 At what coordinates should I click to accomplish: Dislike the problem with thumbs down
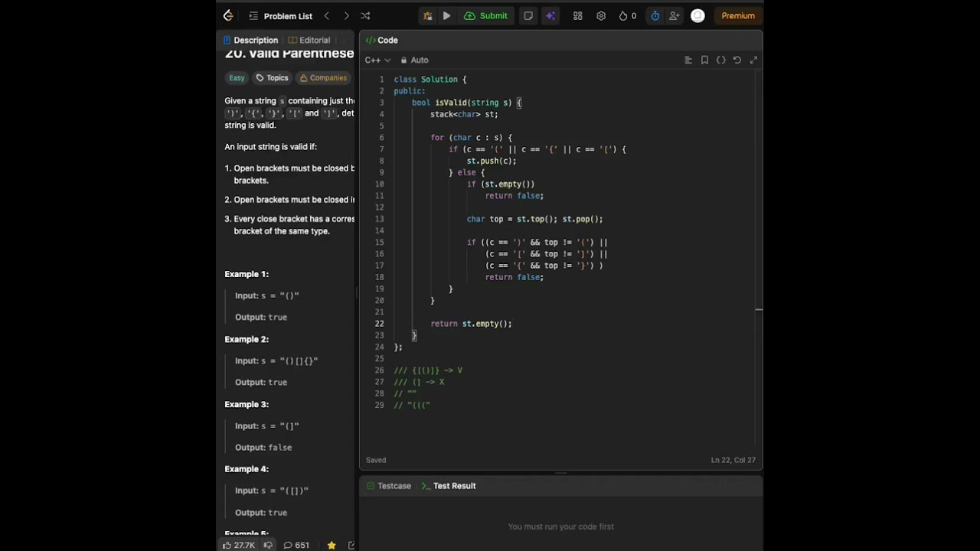tap(268, 546)
